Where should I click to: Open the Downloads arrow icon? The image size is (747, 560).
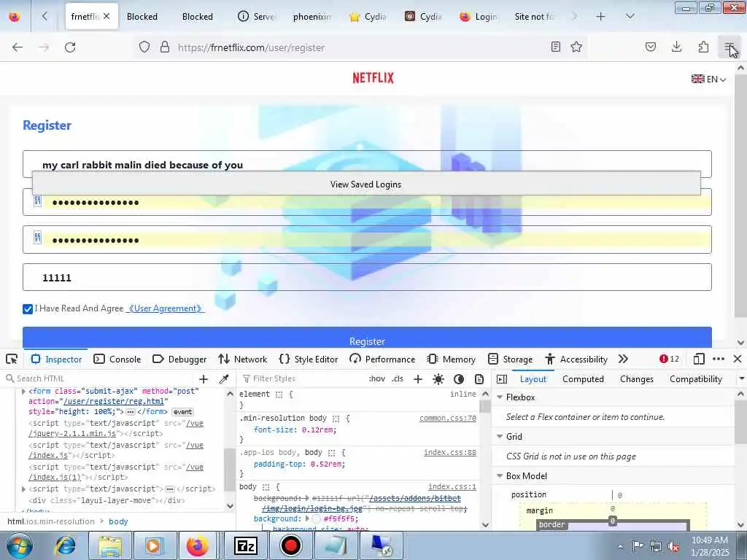coord(676,47)
